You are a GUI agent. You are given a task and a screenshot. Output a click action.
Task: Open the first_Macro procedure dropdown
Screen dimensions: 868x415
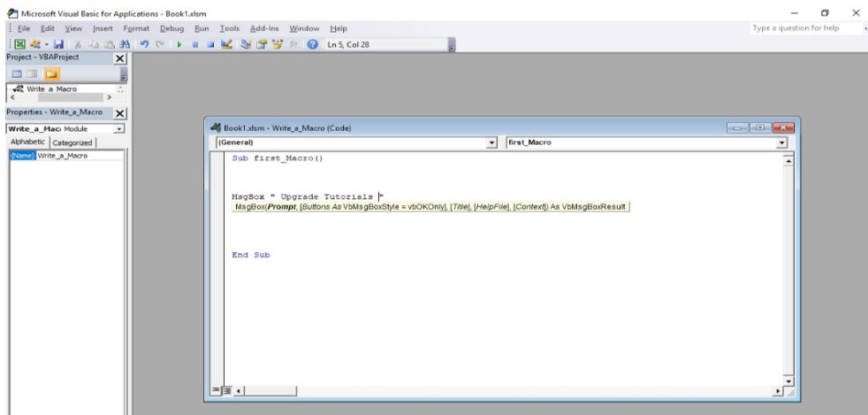tap(781, 143)
